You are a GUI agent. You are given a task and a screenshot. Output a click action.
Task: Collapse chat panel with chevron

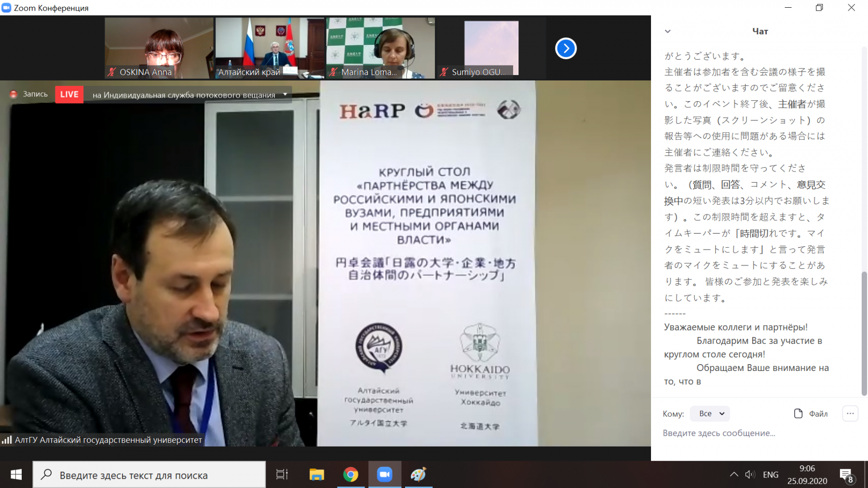point(667,31)
